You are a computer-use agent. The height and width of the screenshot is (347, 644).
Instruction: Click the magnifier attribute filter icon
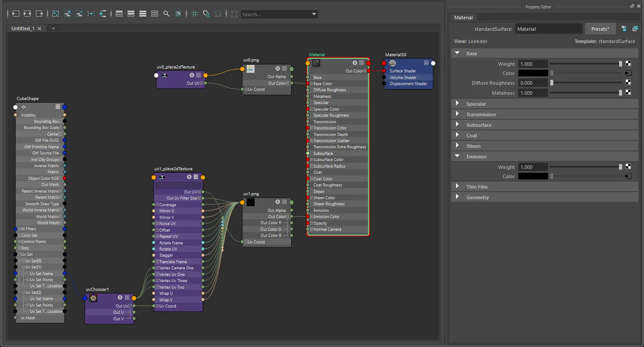point(166,14)
